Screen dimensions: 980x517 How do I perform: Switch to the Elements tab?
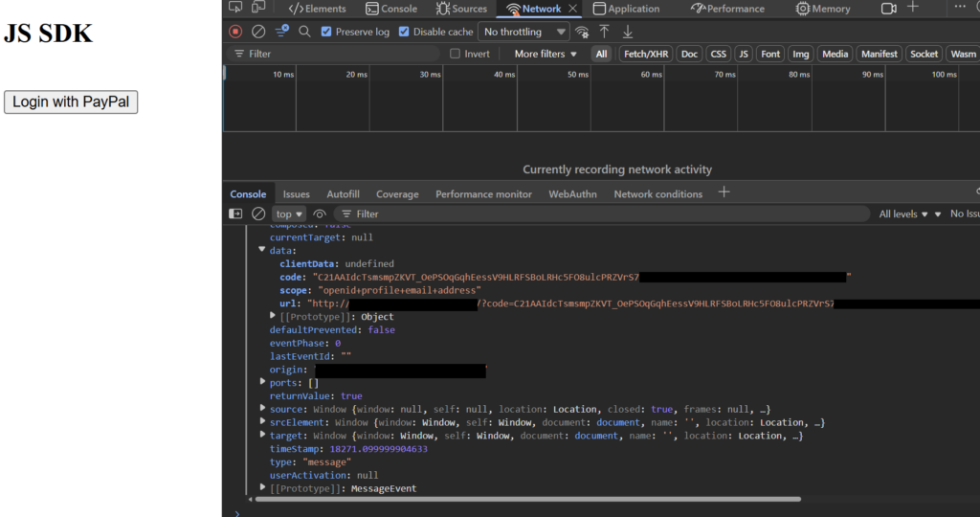pyautogui.click(x=317, y=9)
